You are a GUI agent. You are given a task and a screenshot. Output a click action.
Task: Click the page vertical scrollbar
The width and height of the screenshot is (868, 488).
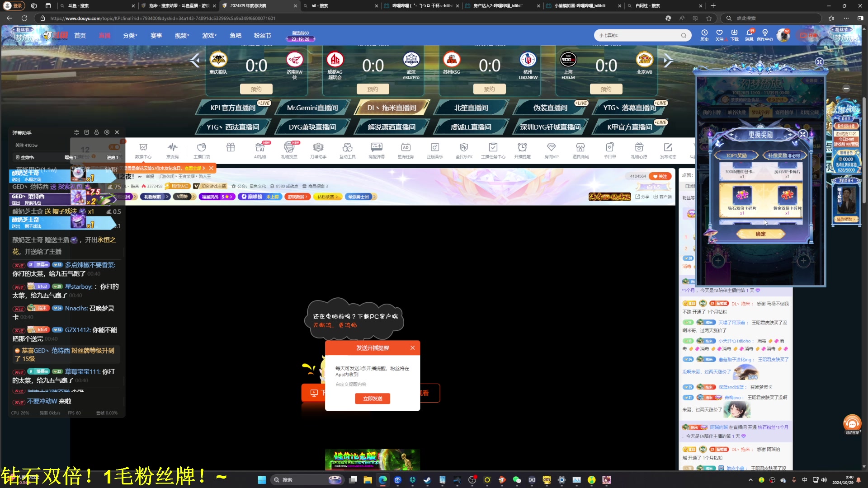(864, 149)
